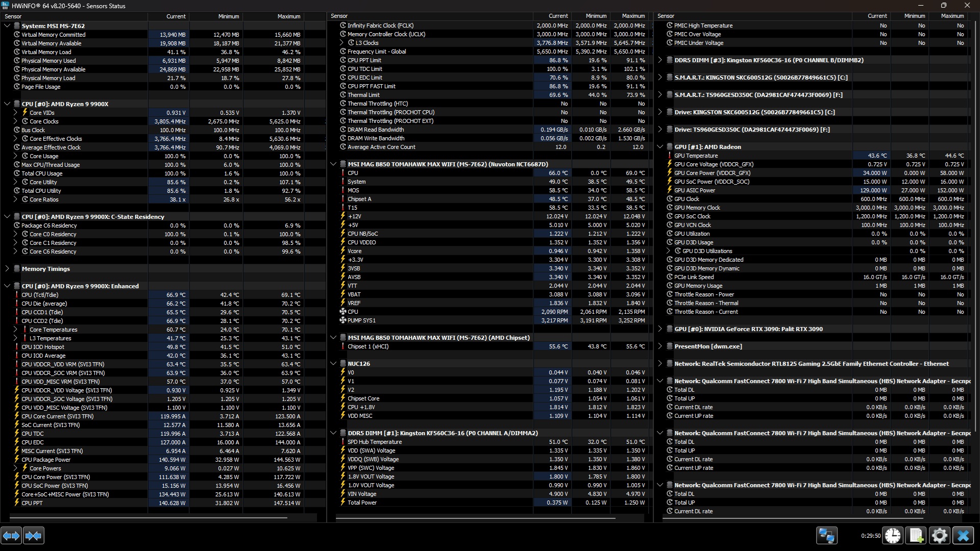Click the bolt icon beside Vcore
This screenshot has height=551, width=980.
pos(343,251)
